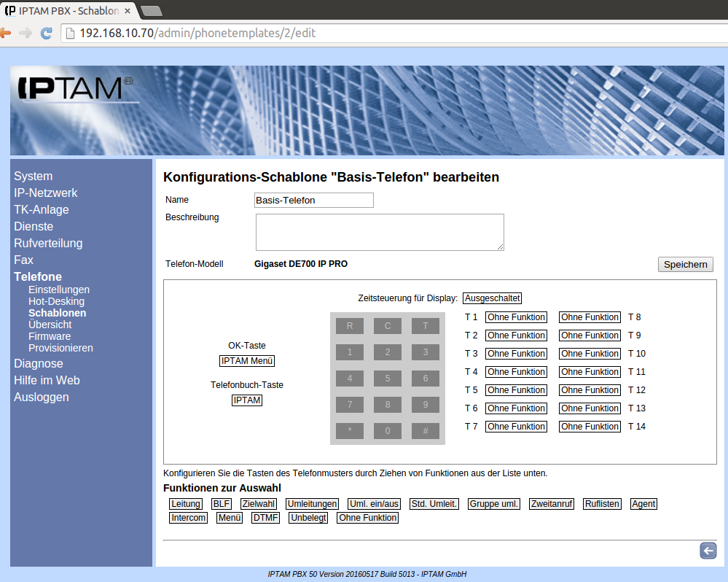
Task: Click the browser back arrow
Action: [x=5, y=33]
